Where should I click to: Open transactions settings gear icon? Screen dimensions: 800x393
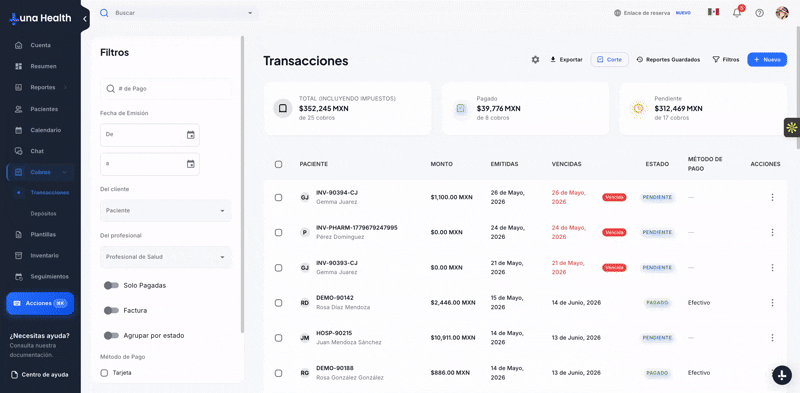click(x=535, y=60)
